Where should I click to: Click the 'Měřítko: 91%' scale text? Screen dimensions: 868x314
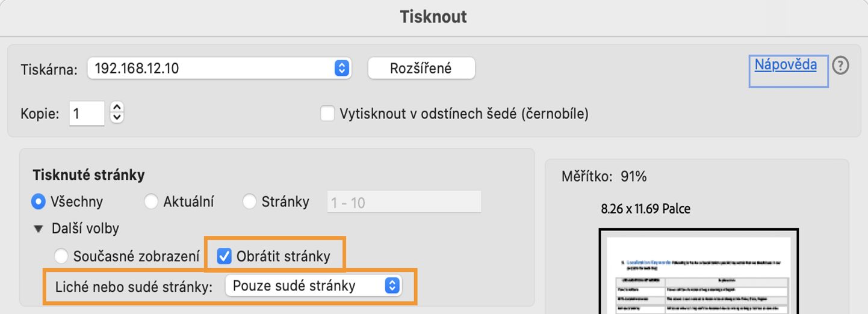tap(604, 177)
